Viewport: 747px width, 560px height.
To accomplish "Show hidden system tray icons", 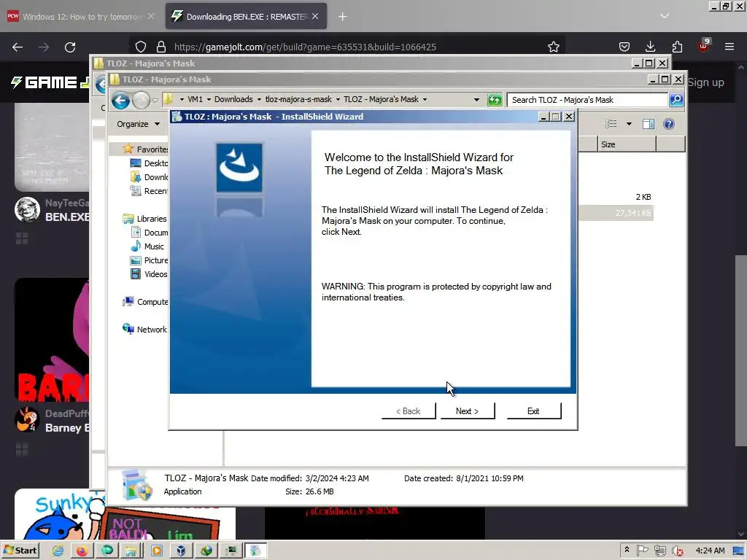I will point(627,550).
